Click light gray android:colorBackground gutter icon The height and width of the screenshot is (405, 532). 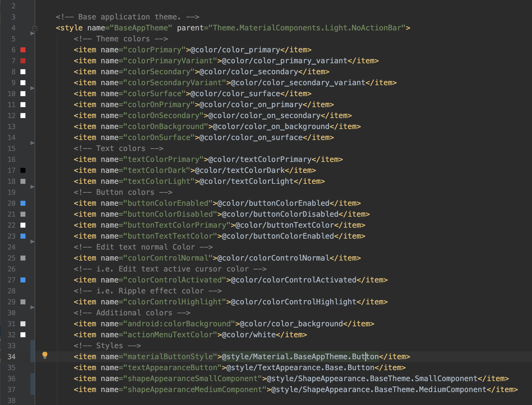point(23,324)
